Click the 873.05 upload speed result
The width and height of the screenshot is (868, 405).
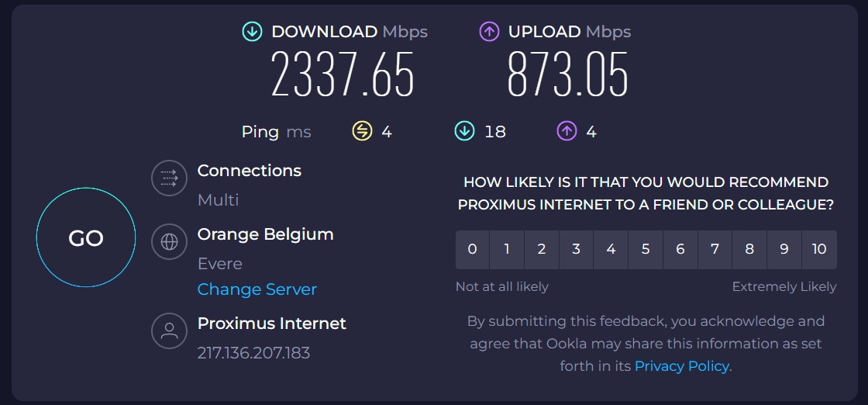click(568, 74)
